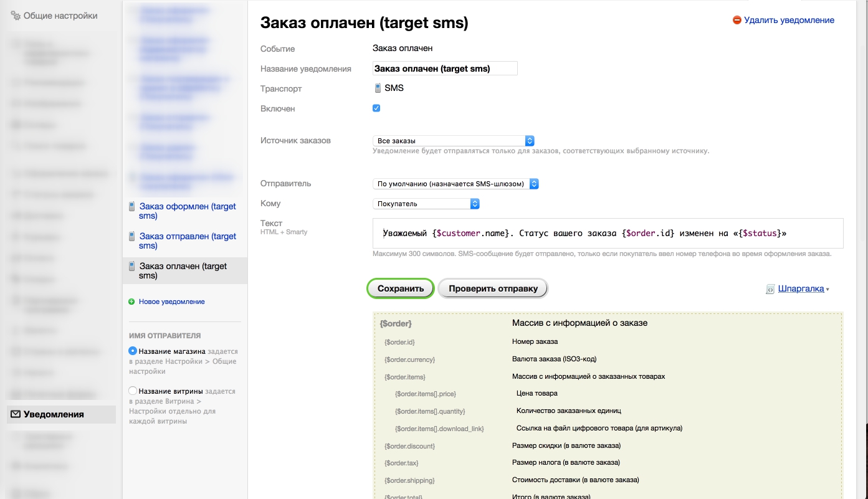Image resolution: width=868 pixels, height=499 pixels.
Task: Click Проверить отправку button
Action: [x=493, y=288]
